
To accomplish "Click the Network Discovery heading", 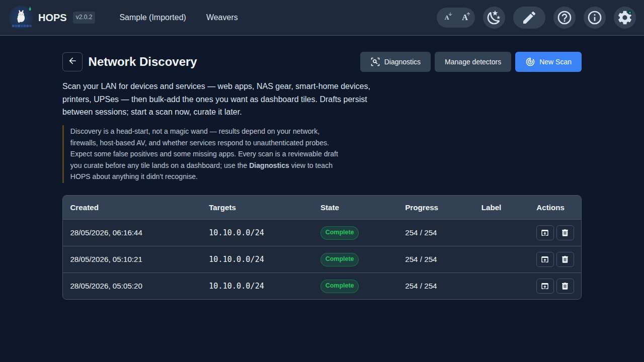I will (x=142, y=62).
